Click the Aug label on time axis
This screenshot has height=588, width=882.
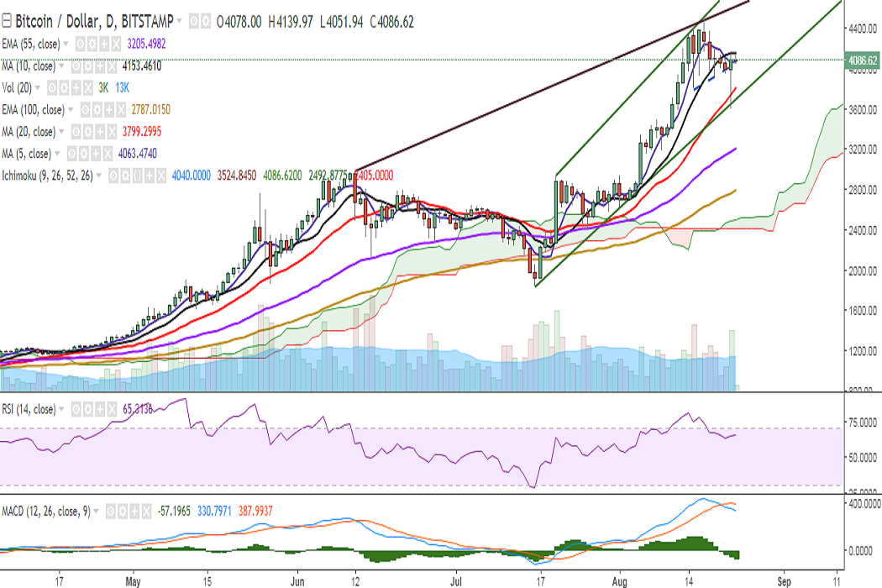[x=620, y=581]
